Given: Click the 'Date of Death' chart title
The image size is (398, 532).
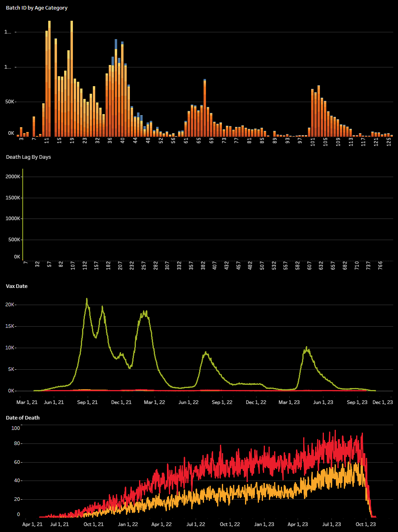Looking at the screenshot, I should tap(23, 418).
